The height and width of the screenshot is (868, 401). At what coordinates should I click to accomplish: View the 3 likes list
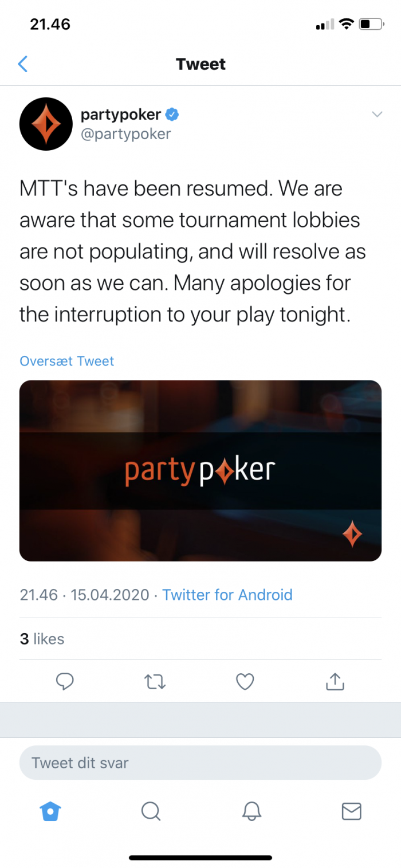click(x=42, y=639)
